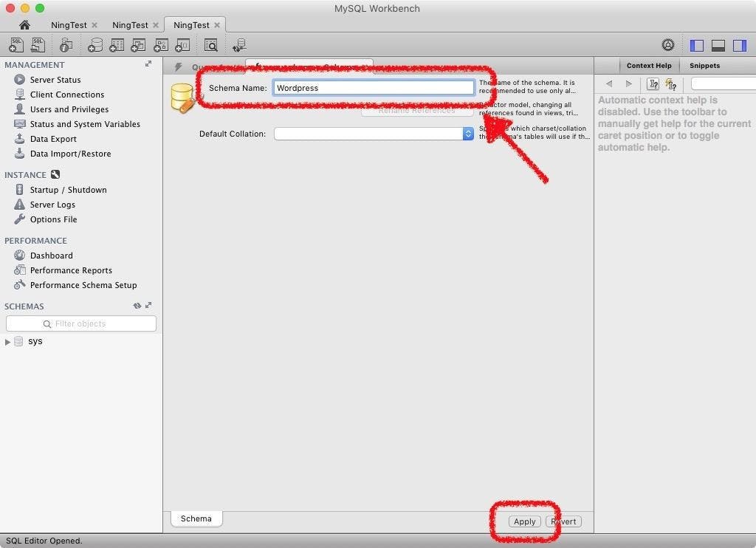
Task: Toggle the right sidebar panel
Action: click(740, 45)
